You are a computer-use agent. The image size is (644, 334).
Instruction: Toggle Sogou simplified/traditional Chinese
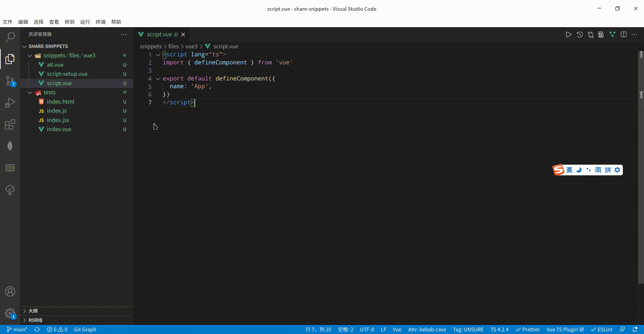pyautogui.click(x=598, y=170)
